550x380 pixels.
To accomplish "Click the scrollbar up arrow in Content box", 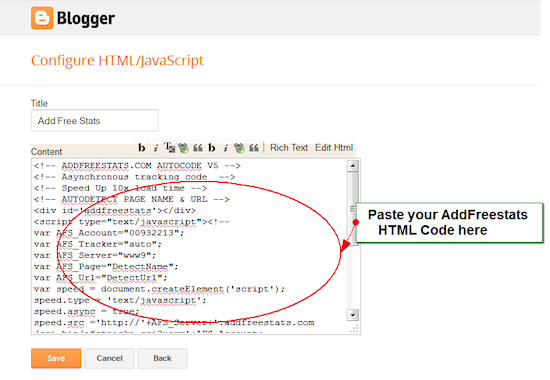I will click(x=353, y=166).
